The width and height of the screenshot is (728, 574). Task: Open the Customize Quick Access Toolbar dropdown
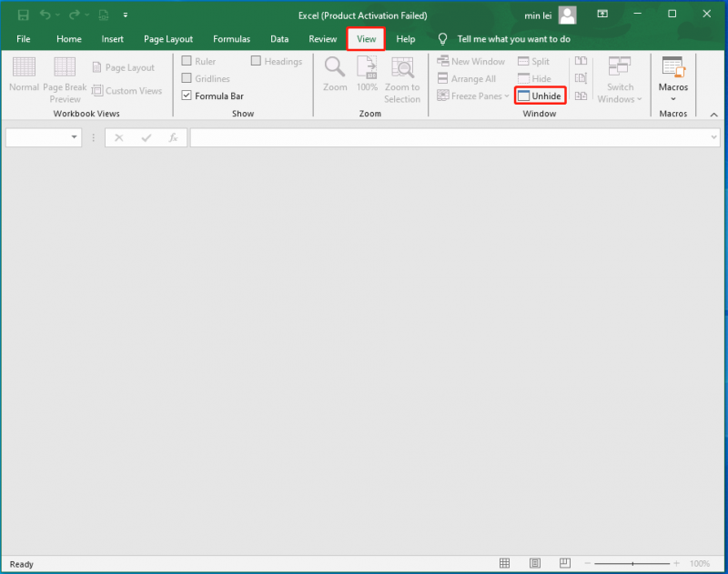coord(126,15)
